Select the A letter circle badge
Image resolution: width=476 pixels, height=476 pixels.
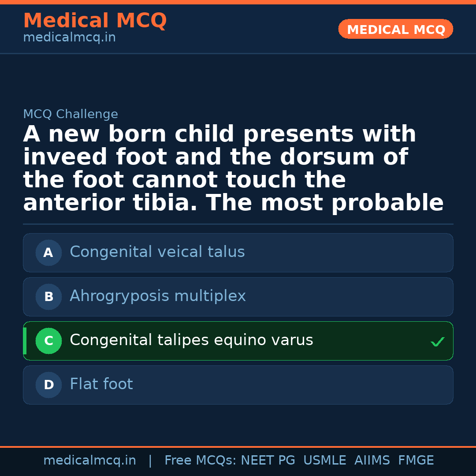pos(48,253)
